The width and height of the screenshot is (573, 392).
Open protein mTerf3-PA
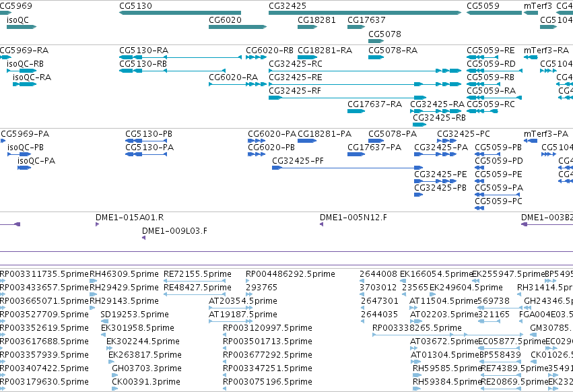coord(545,134)
